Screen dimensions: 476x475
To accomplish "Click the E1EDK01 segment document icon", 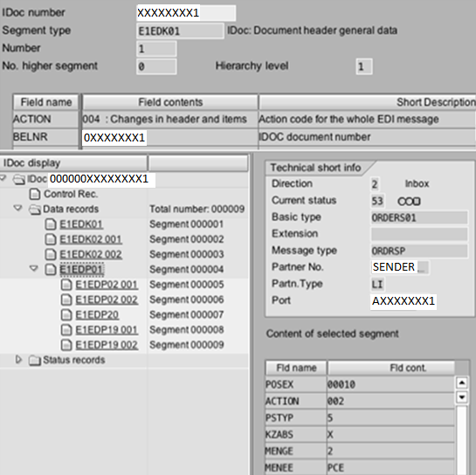I will click(x=51, y=224).
